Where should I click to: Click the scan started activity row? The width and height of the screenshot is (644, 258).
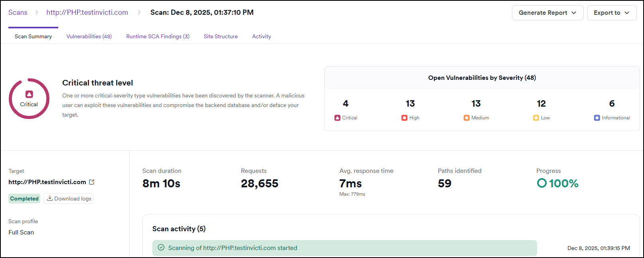point(345,248)
